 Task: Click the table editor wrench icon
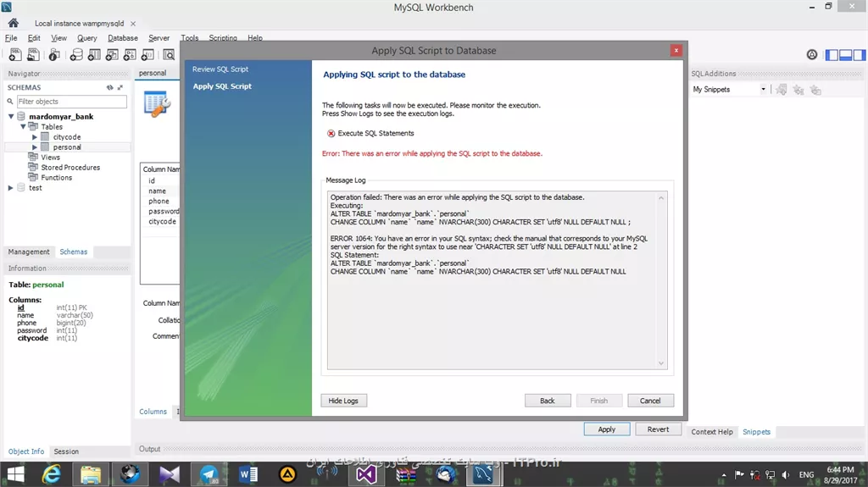(157, 104)
